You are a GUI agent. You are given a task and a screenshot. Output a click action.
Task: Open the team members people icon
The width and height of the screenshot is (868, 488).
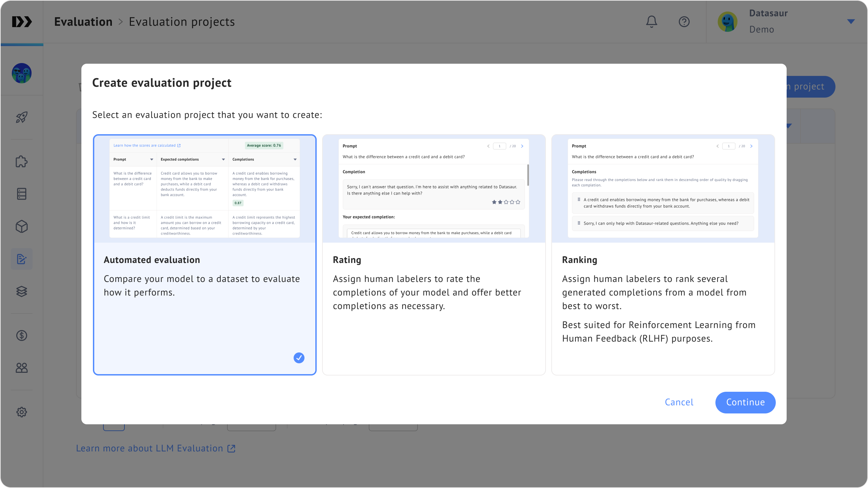pyautogui.click(x=22, y=368)
